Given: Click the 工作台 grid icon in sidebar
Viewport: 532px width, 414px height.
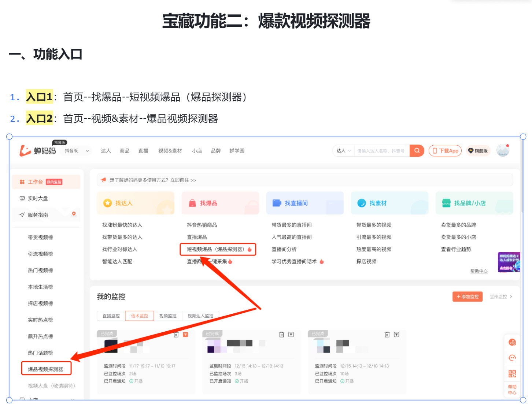Looking at the screenshot, I should click(22, 182).
